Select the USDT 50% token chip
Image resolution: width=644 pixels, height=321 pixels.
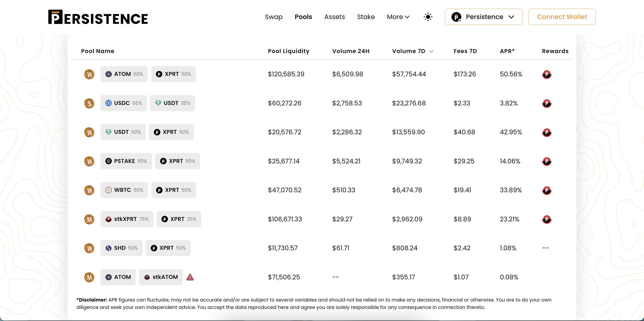click(x=123, y=132)
